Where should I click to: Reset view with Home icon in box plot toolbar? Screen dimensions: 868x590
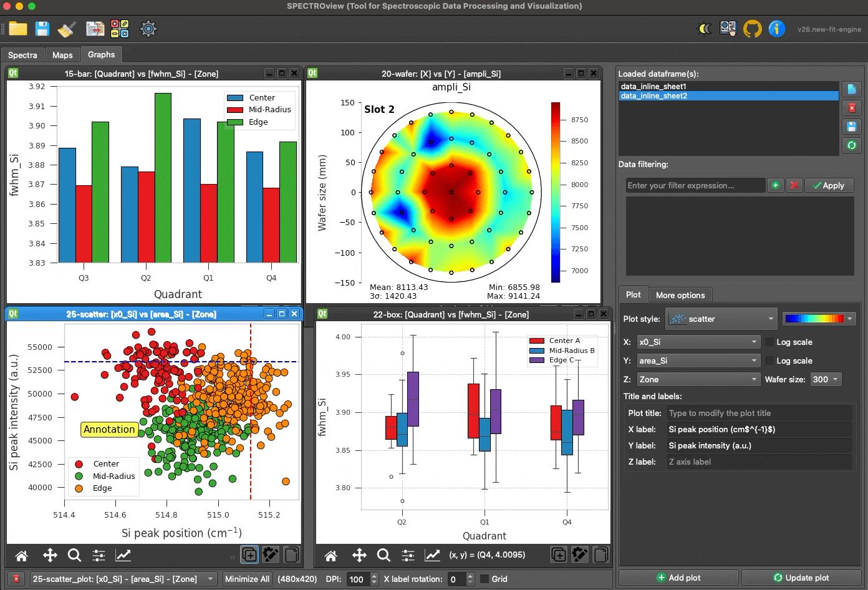pos(331,555)
